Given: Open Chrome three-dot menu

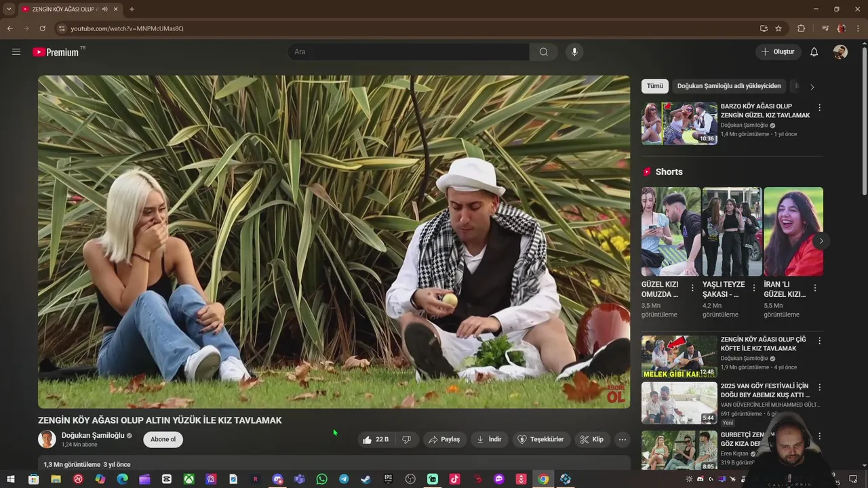Looking at the screenshot, I should tap(858, 28).
